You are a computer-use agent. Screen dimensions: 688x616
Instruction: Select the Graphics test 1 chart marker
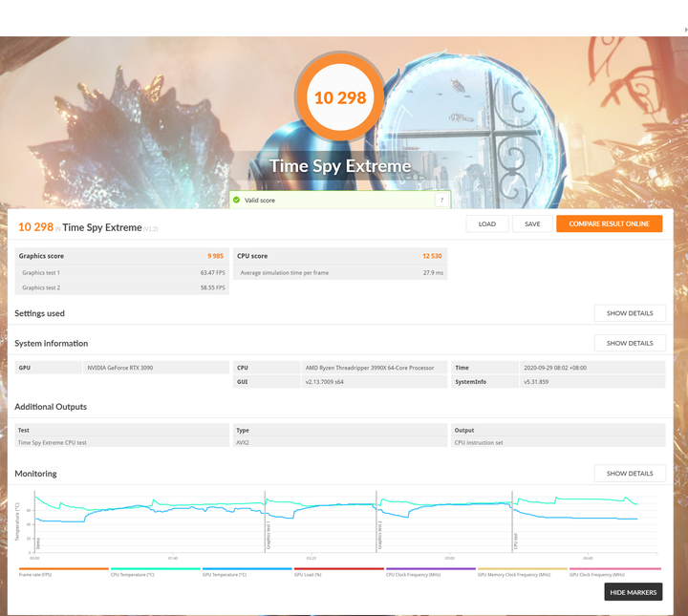pos(269,536)
